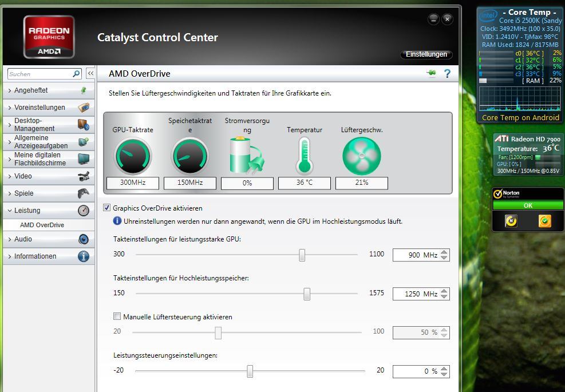565x392 pixels.
Task: Click the 300MHz GPU clock readout
Action: click(x=133, y=183)
